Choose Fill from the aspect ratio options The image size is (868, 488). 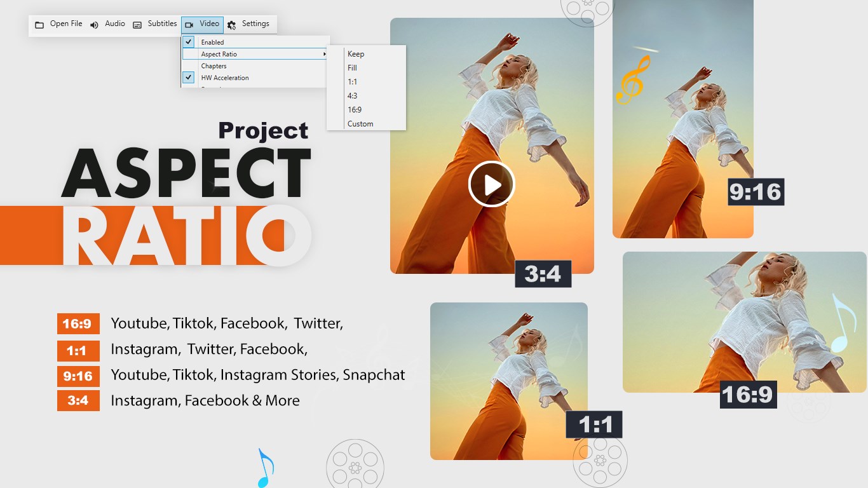352,67
